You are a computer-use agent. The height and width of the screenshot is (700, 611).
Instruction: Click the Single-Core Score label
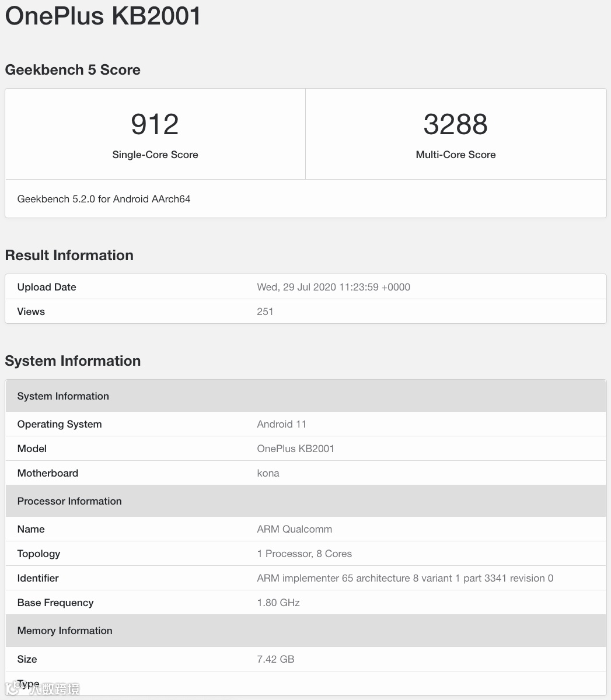click(155, 155)
